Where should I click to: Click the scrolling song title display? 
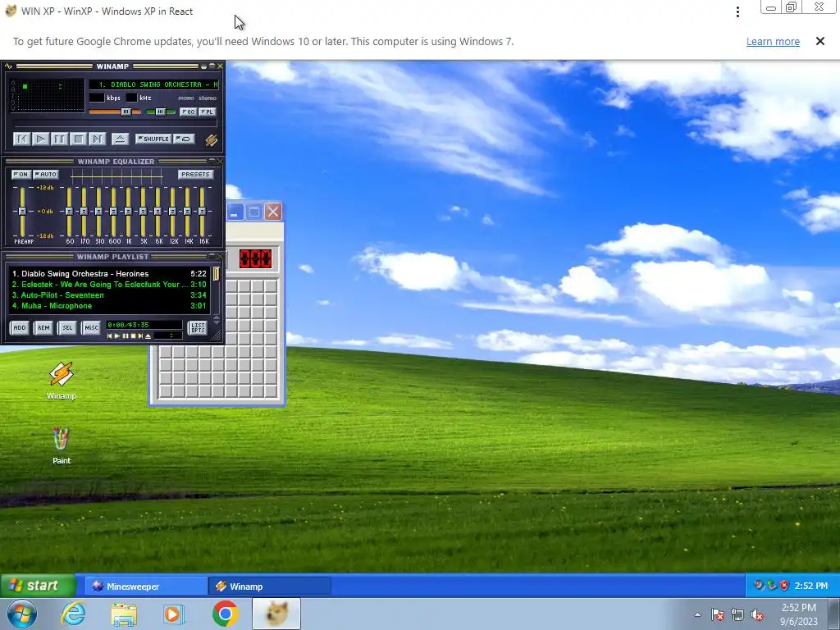pos(153,84)
